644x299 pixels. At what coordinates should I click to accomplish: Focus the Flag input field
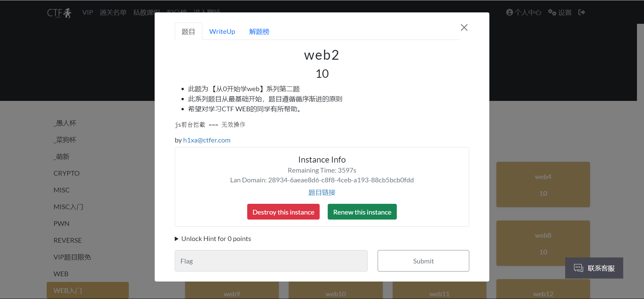tap(271, 261)
